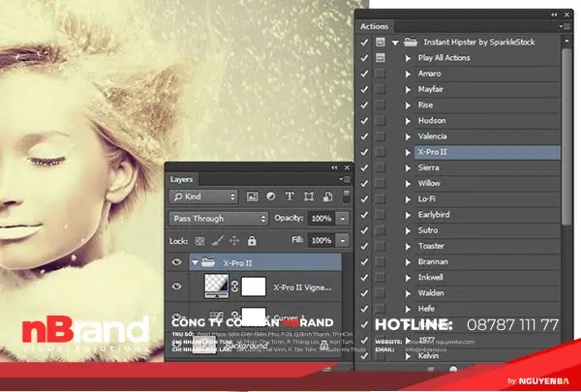581x392 pixels.
Task: Select the Brannan action
Action: point(487,261)
